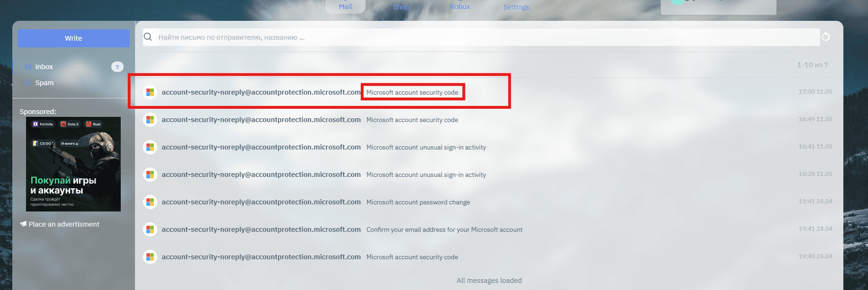868x290 pixels.
Task: Click the inbox unread count badge 7
Action: 117,67
